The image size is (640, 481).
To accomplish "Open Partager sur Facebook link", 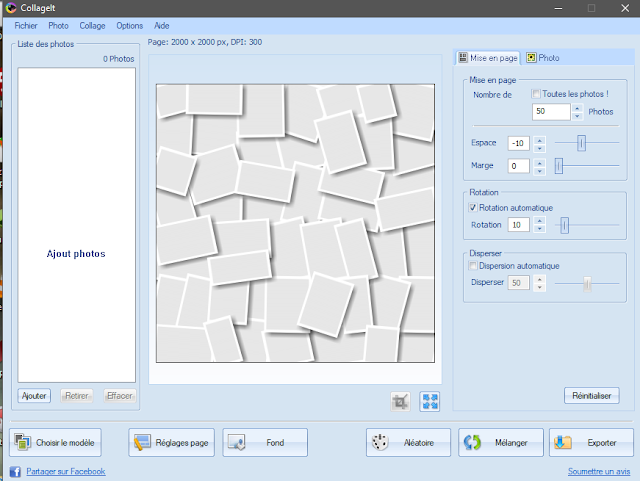I will tap(66, 471).
